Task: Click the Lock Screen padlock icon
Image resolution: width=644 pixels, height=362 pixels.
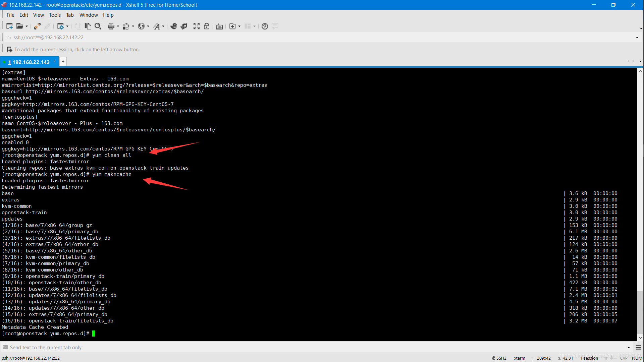Action: [207, 26]
